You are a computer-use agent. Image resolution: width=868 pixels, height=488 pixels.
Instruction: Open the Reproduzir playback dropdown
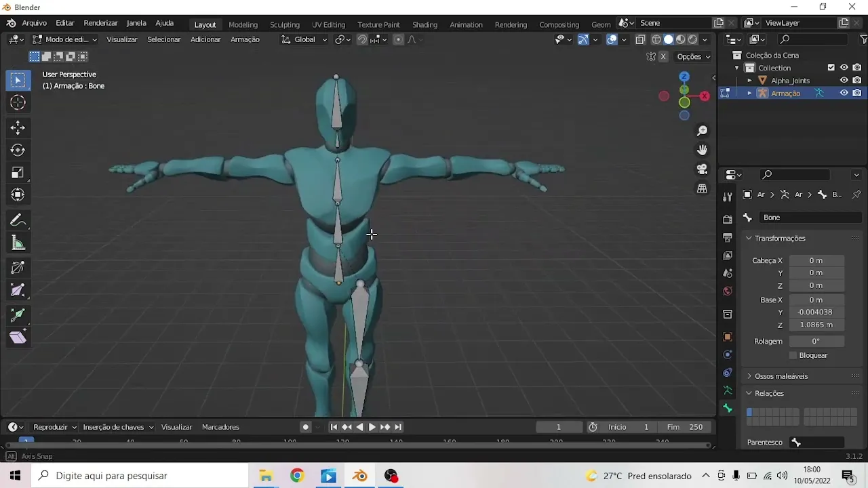(x=54, y=427)
